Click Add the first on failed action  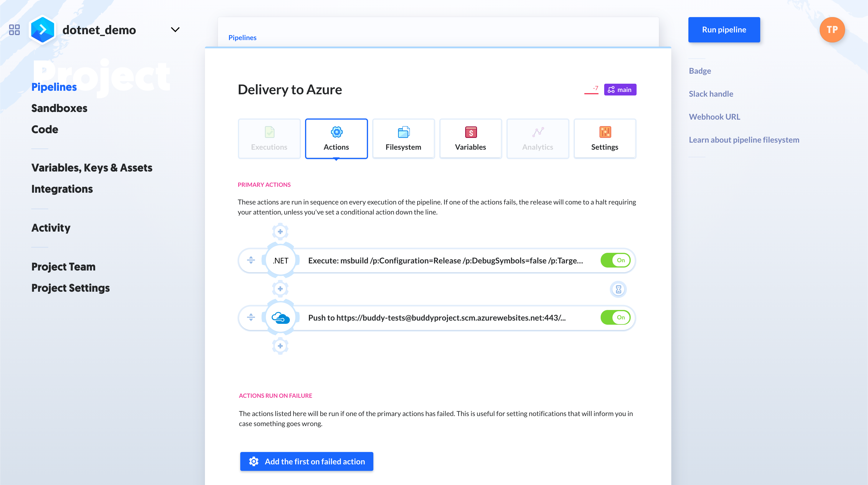click(x=307, y=461)
